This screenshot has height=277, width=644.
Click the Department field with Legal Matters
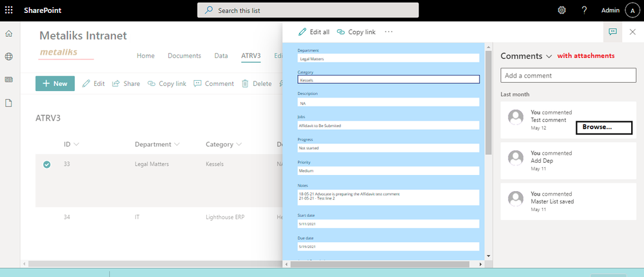pyautogui.click(x=389, y=59)
